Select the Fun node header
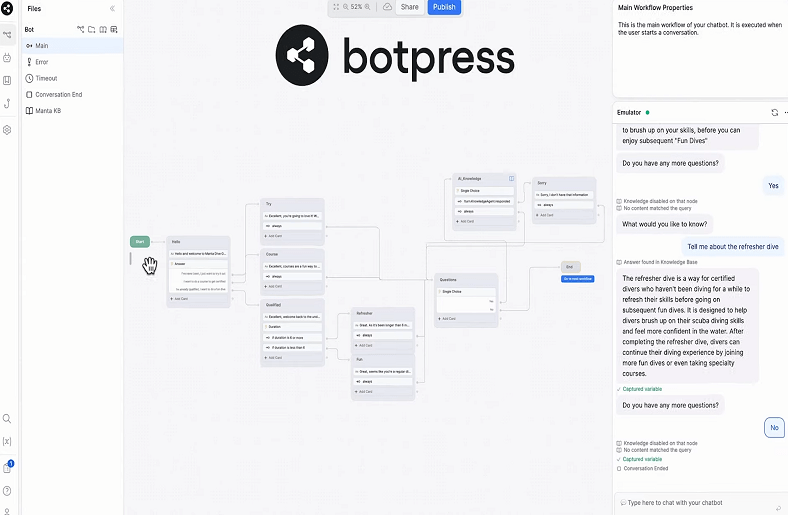788x515 pixels. (383, 360)
